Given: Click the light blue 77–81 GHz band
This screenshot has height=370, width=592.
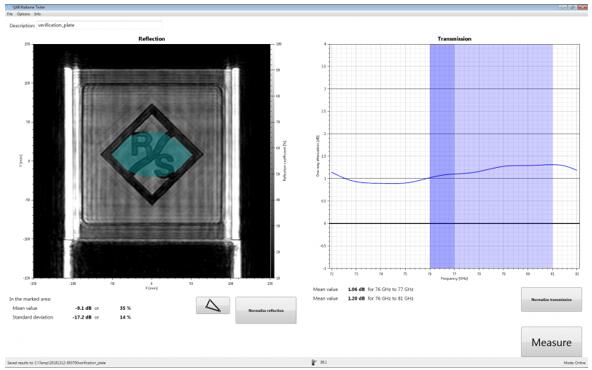Looking at the screenshot, I should point(504,156).
